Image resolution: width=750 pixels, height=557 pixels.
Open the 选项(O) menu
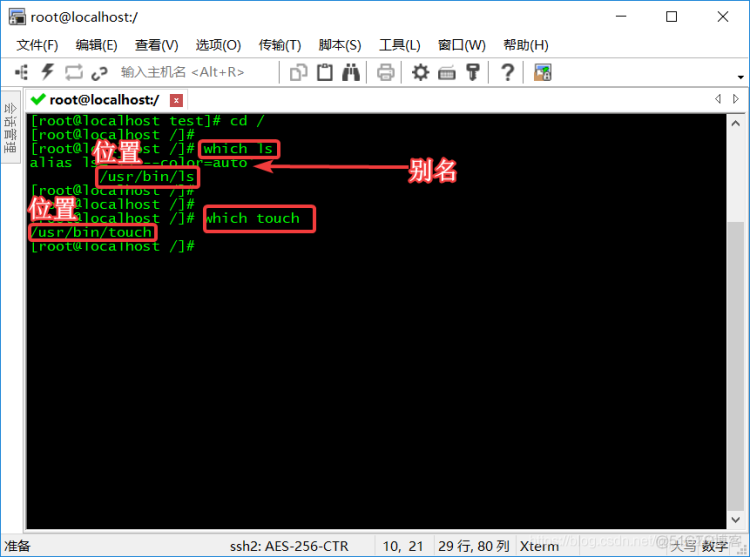[218, 45]
